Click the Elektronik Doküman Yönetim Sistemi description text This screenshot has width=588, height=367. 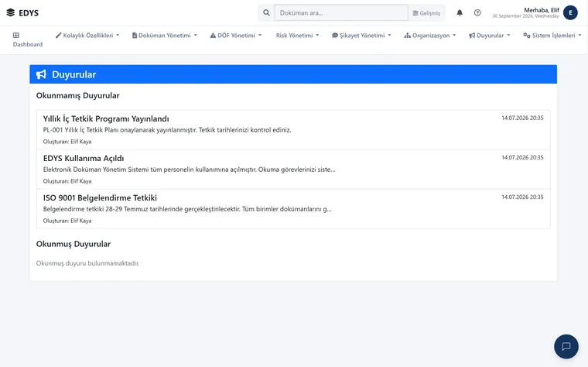(x=189, y=170)
